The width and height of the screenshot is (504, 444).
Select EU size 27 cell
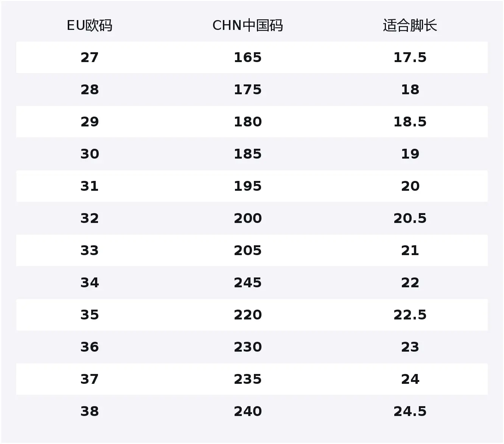90,58
